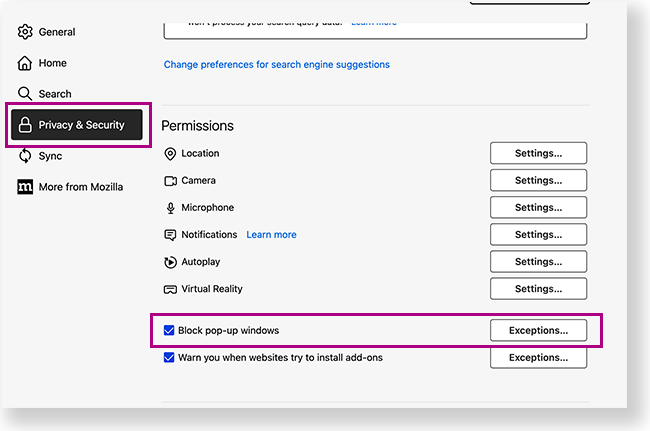Click the Microphone permission icon

click(x=170, y=208)
